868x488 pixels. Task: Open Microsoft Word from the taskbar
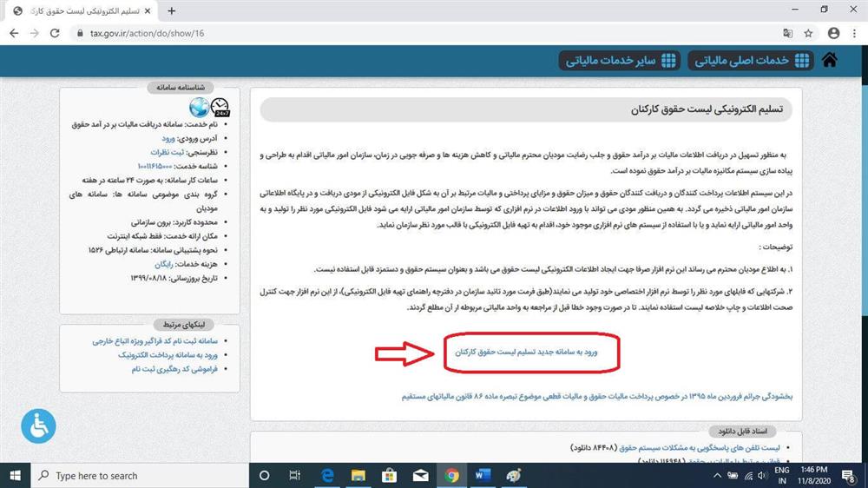(483, 475)
